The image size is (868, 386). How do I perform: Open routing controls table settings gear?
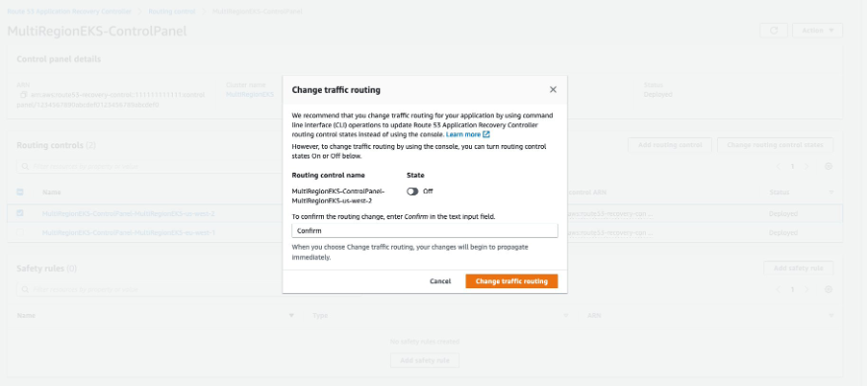click(829, 166)
